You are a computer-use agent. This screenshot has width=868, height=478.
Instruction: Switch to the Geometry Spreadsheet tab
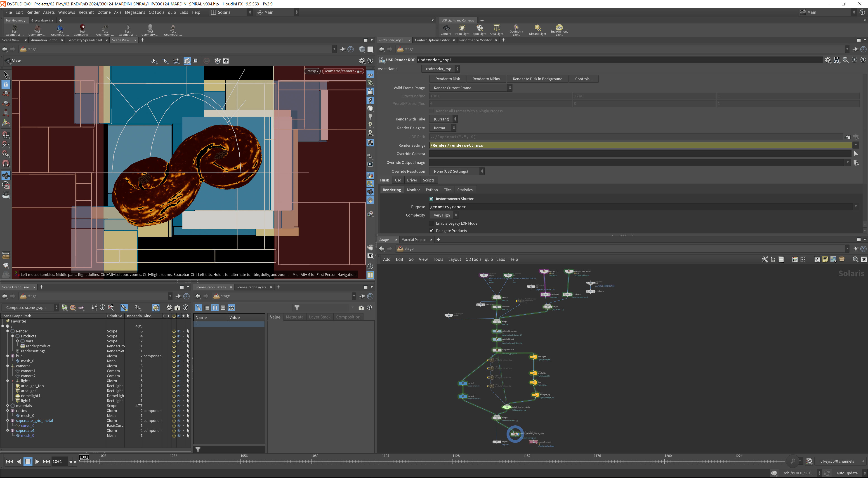pos(85,40)
